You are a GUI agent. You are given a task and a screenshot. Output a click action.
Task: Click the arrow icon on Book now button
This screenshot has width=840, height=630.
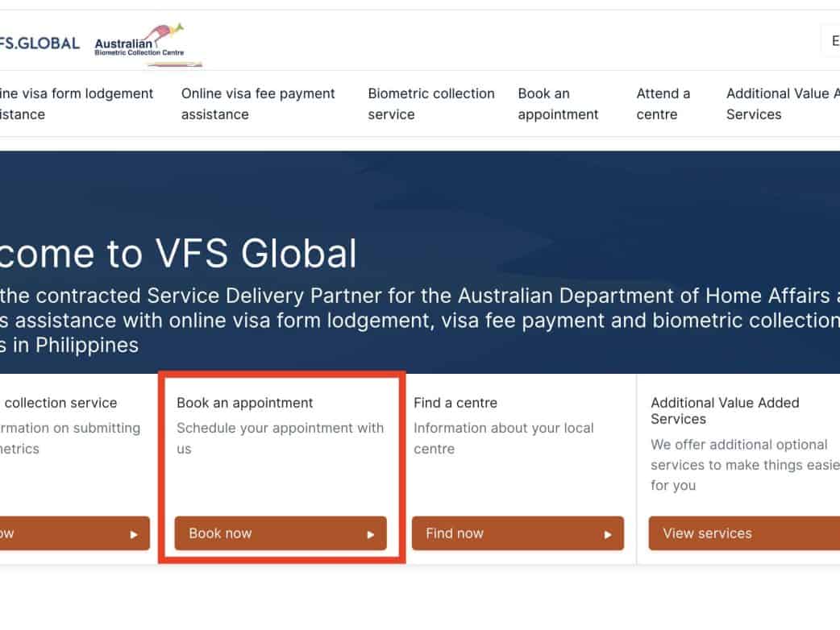[x=371, y=534]
